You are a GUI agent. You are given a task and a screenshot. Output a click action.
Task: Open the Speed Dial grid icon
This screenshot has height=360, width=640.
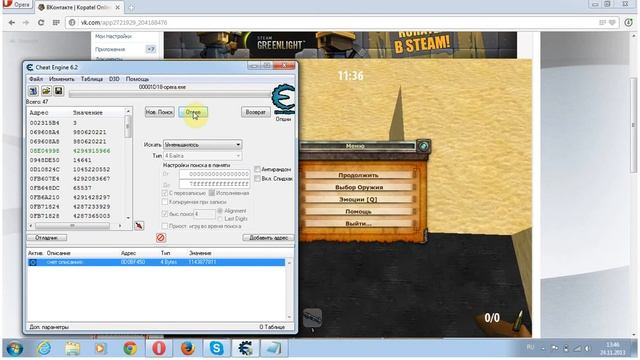pyautogui.click(x=56, y=23)
